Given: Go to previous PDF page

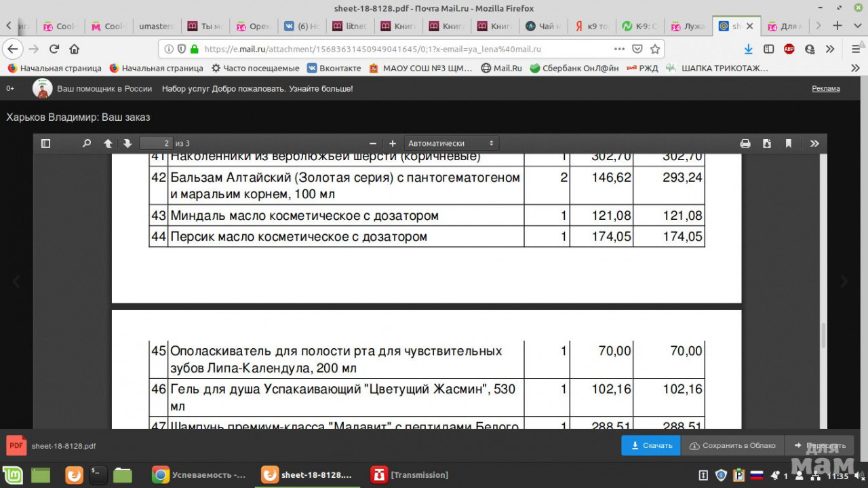Looking at the screenshot, I should 108,143.
